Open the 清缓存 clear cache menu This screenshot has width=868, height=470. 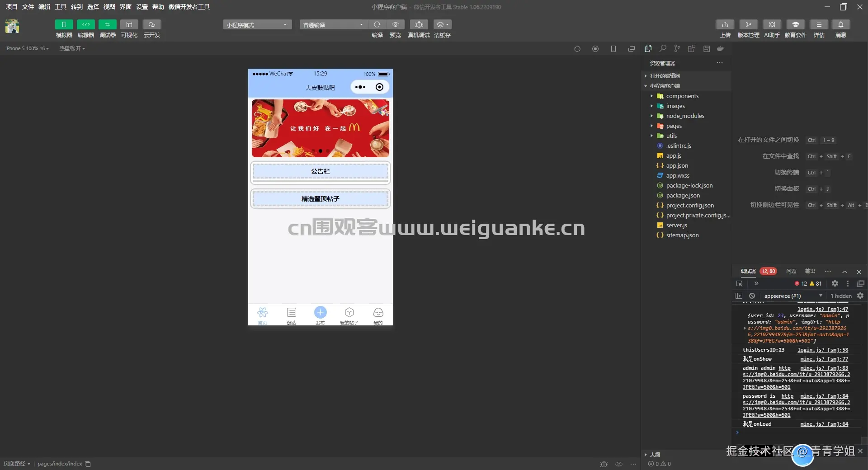[442, 24]
